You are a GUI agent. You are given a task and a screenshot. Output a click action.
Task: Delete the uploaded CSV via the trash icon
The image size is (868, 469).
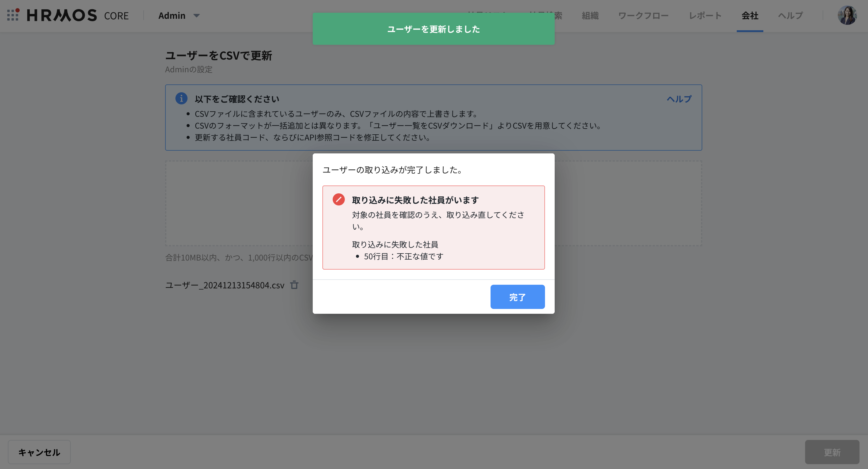point(294,285)
